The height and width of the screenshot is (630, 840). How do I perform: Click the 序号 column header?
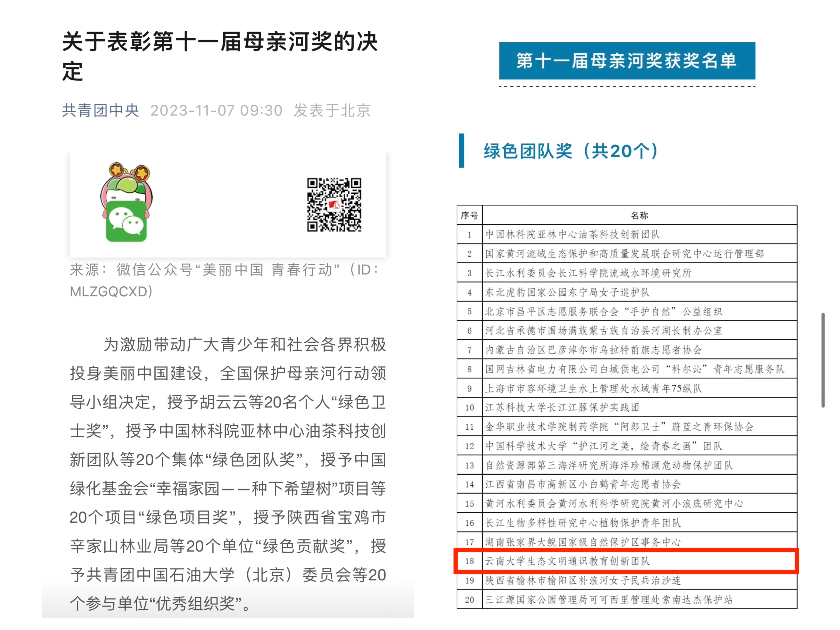click(469, 215)
